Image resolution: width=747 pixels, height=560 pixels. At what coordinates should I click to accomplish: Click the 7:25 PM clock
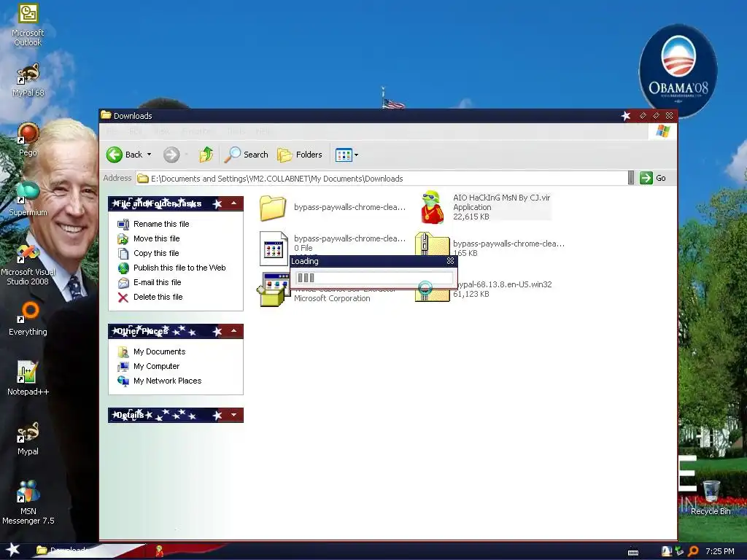(x=720, y=551)
